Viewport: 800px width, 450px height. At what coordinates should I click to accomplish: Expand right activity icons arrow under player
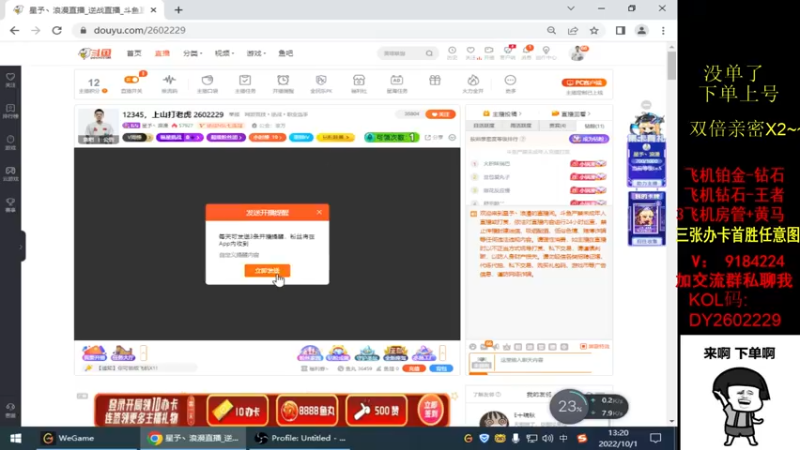click(442, 353)
